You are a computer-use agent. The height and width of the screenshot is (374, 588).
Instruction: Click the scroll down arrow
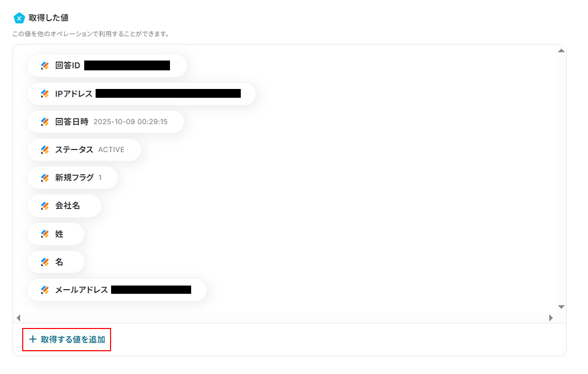pos(561,307)
